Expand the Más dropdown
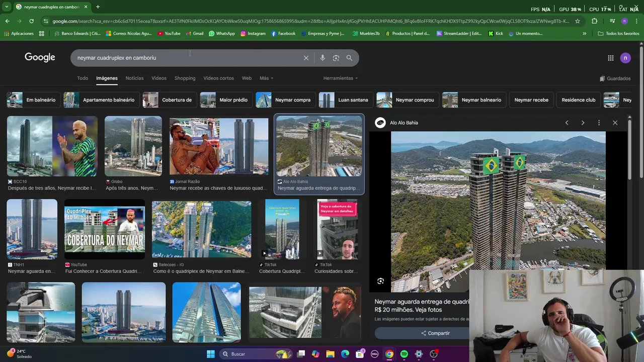Image resolution: width=644 pixels, height=362 pixels. click(x=266, y=78)
